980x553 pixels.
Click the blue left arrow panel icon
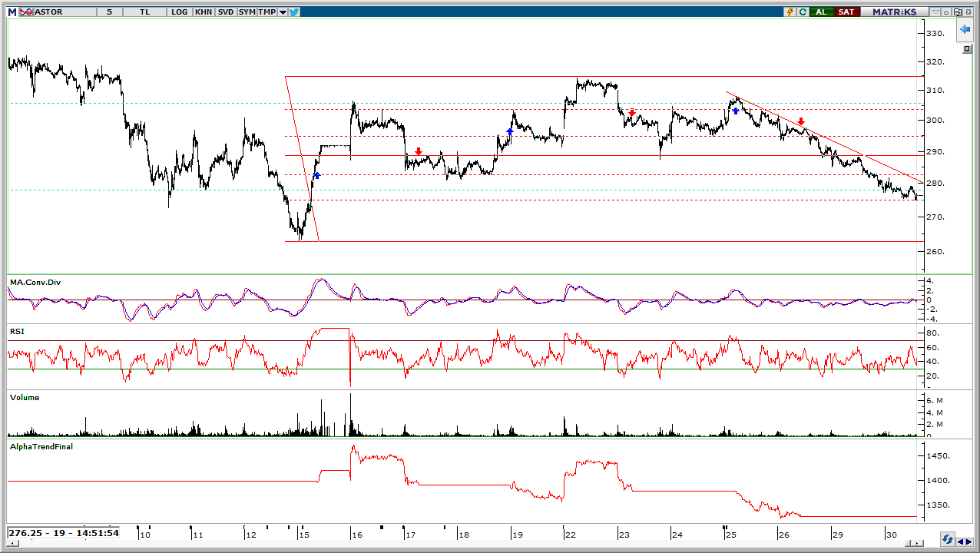965,29
